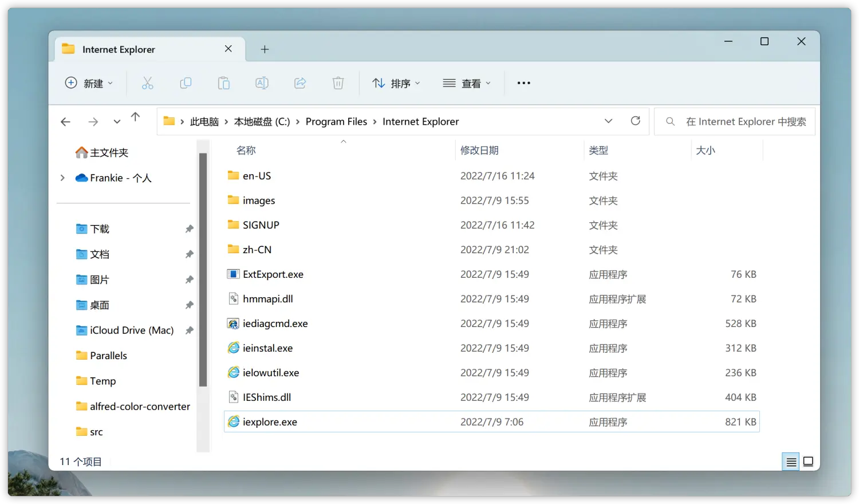Click the 821 KB size cell
Screen dimensions: 859x504
[740, 422]
